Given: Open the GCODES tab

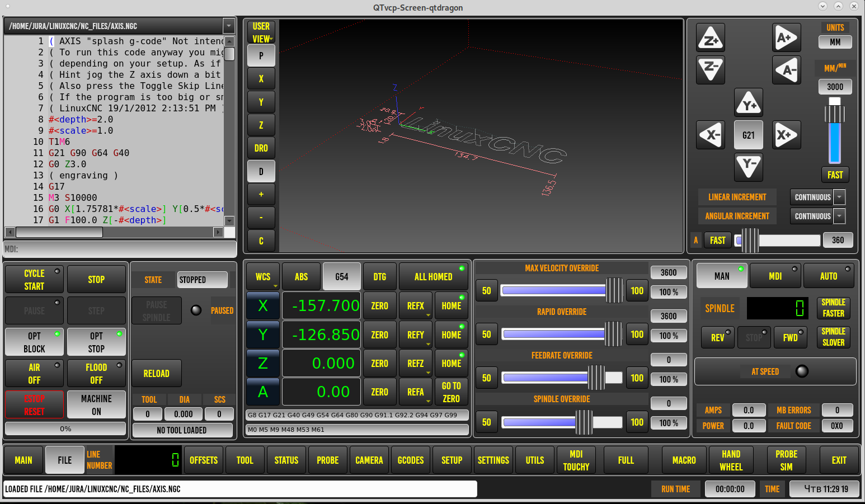Looking at the screenshot, I should click(411, 460).
